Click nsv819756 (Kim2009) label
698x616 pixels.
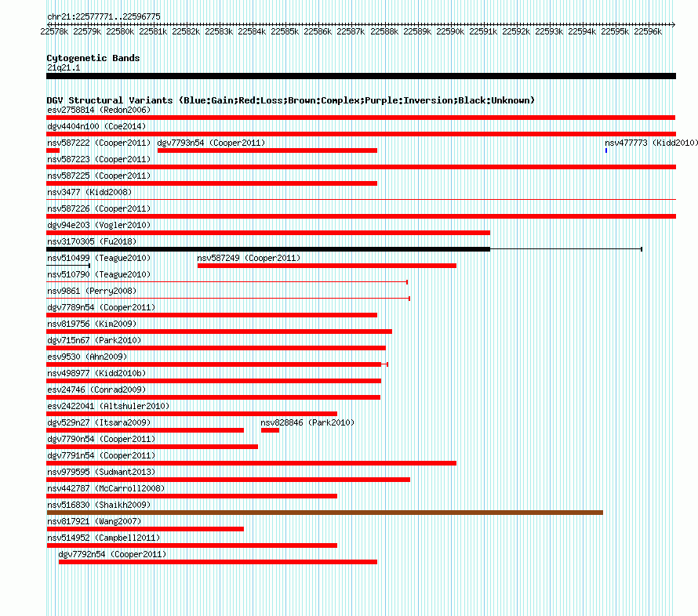(92, 324)
